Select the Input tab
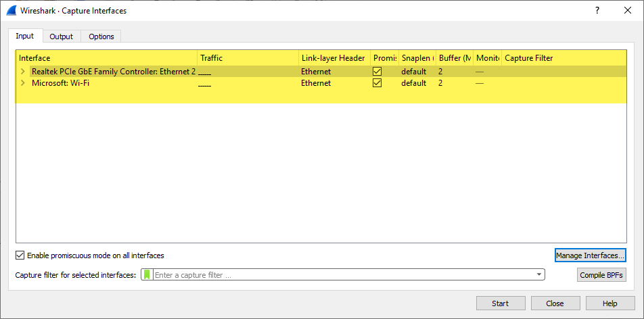Screen dimensions: 644x319 [25, 36]
